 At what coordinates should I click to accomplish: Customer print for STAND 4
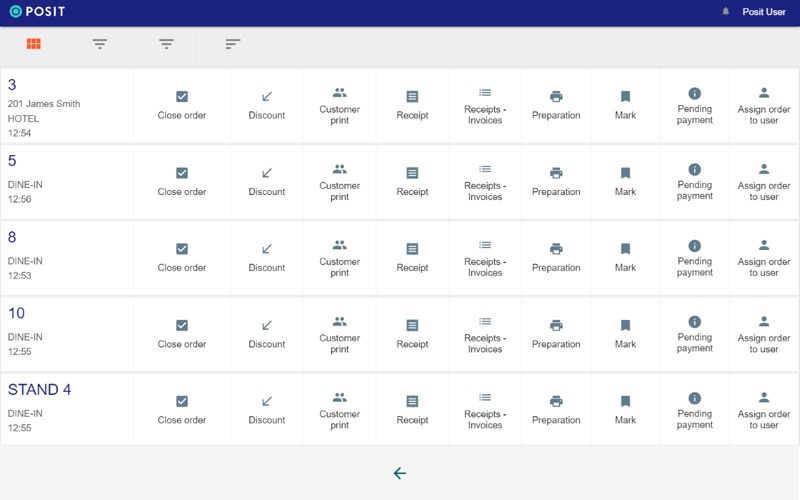click(340, 411)
